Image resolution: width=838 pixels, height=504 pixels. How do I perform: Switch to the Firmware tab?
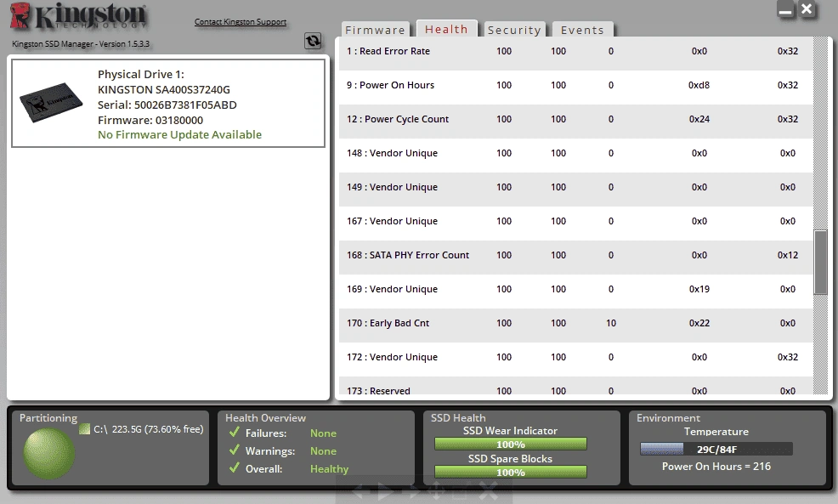pos(375,30)
